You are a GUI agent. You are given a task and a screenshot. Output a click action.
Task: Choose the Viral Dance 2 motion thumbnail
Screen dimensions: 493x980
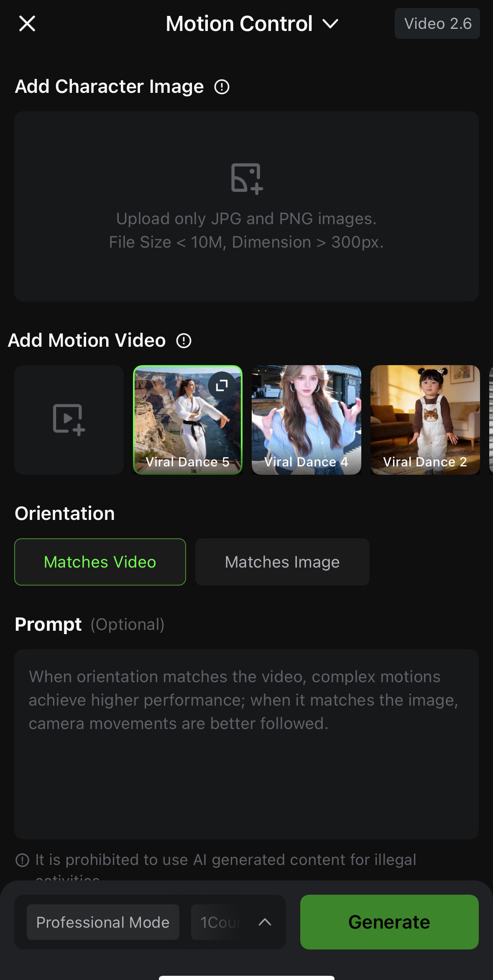(x=425, y=420)
